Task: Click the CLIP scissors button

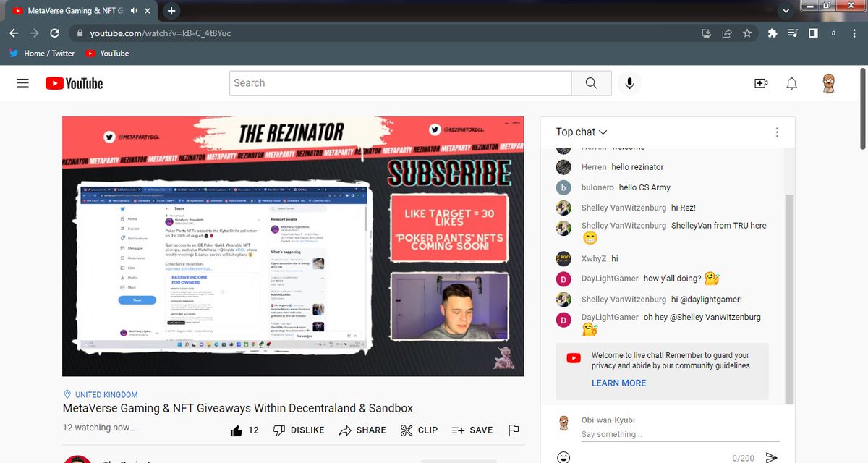Action: click(x=419, y=430)
